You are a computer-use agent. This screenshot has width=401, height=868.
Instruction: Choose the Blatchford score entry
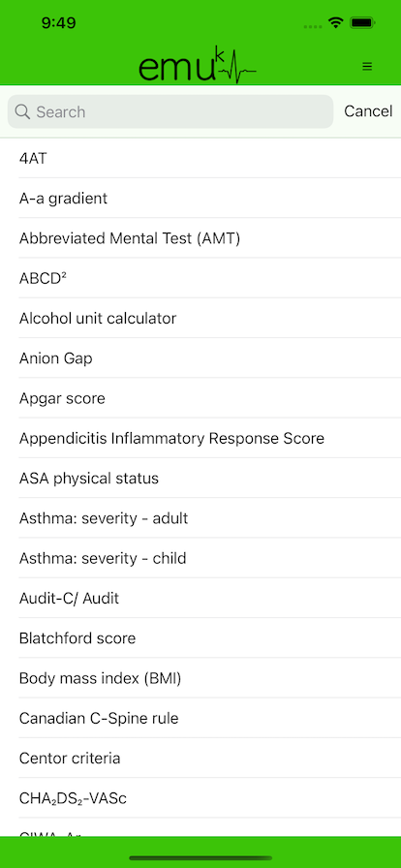pos(200,637)
